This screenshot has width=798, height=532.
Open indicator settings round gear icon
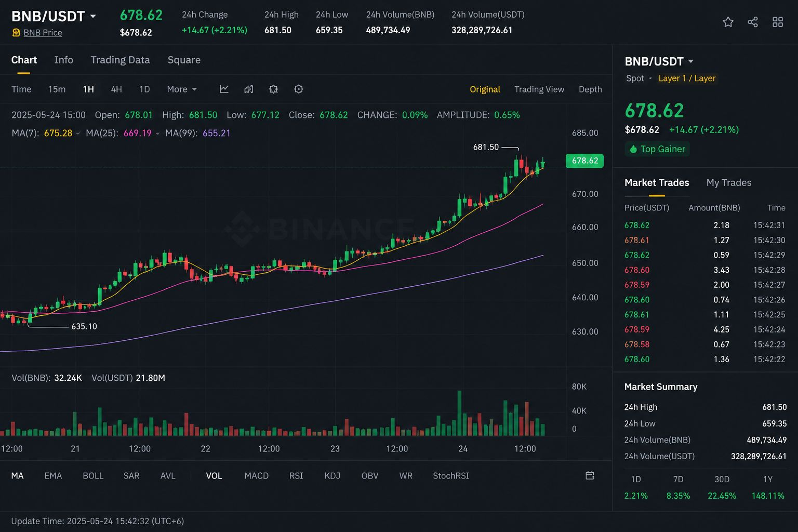pyautogui.click(x=299, y=89)
